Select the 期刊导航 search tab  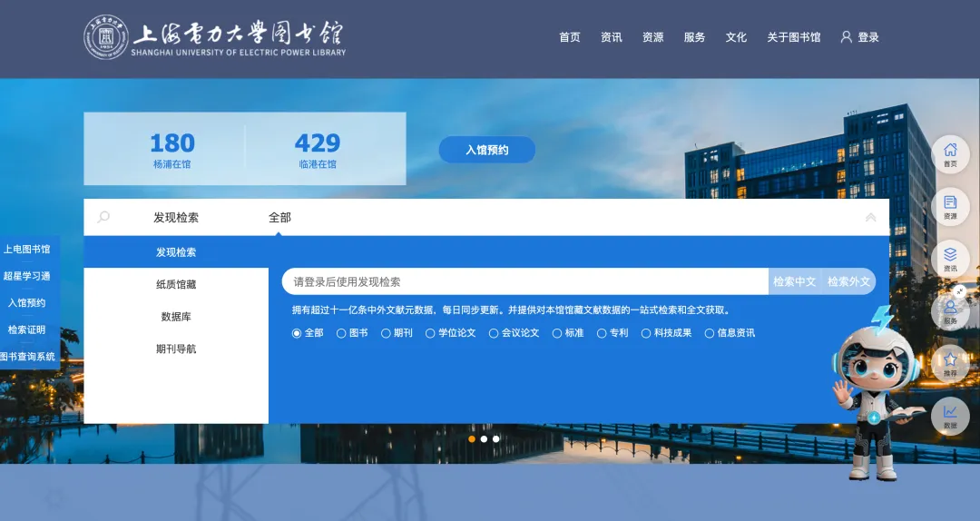(x=176, y=349)
